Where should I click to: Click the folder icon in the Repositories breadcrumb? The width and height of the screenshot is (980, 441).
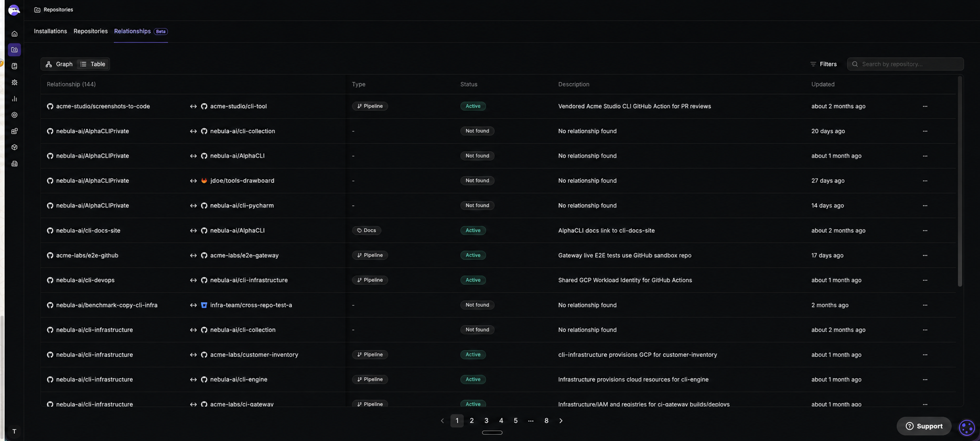pos(37,10)
